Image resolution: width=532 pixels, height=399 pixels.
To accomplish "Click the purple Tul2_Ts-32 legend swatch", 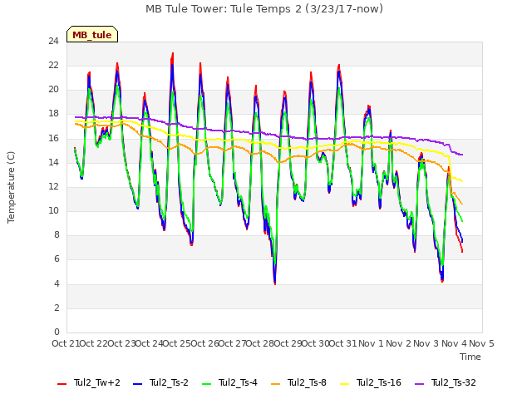I will [419, 384].
